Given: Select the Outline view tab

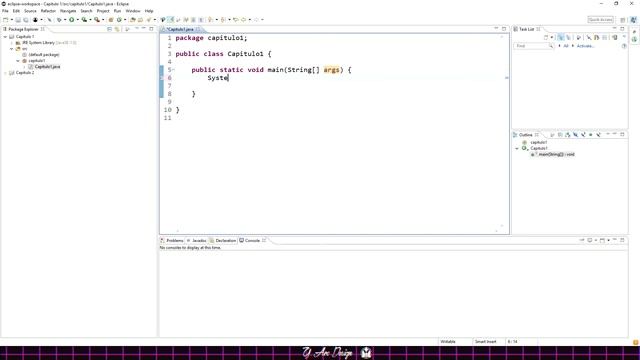Looking at the screenshot, I should [x=526, y=135].
